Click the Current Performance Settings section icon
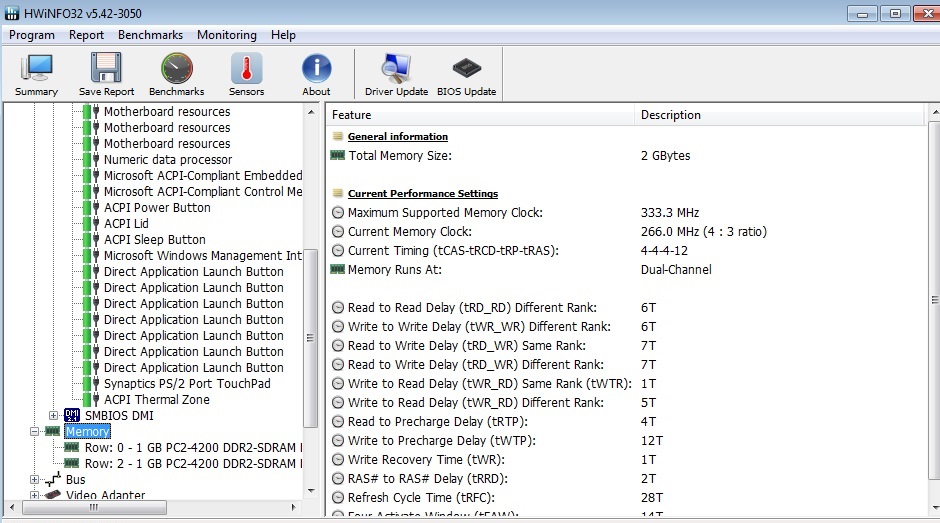This screenshot has height=523, width=940. 338,193
